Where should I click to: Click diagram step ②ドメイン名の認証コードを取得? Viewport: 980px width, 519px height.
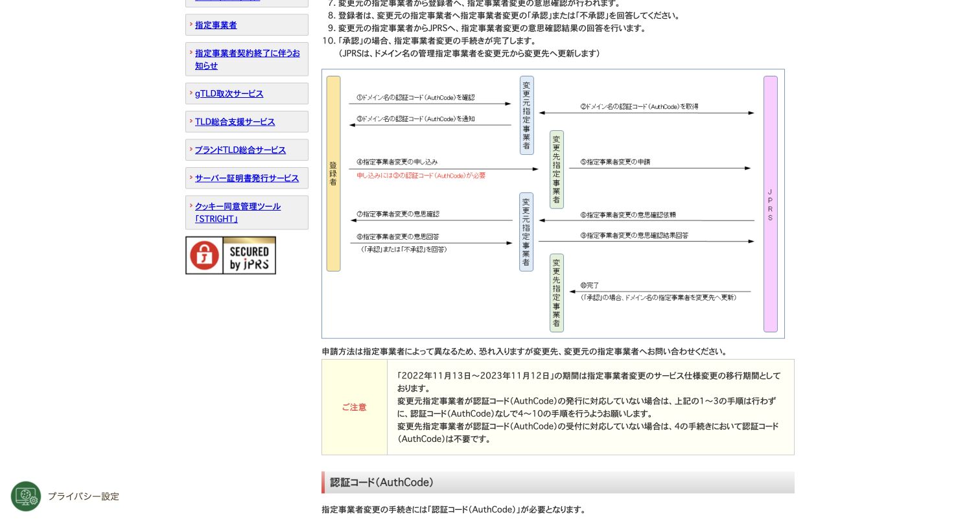click(x=639, y=106)
